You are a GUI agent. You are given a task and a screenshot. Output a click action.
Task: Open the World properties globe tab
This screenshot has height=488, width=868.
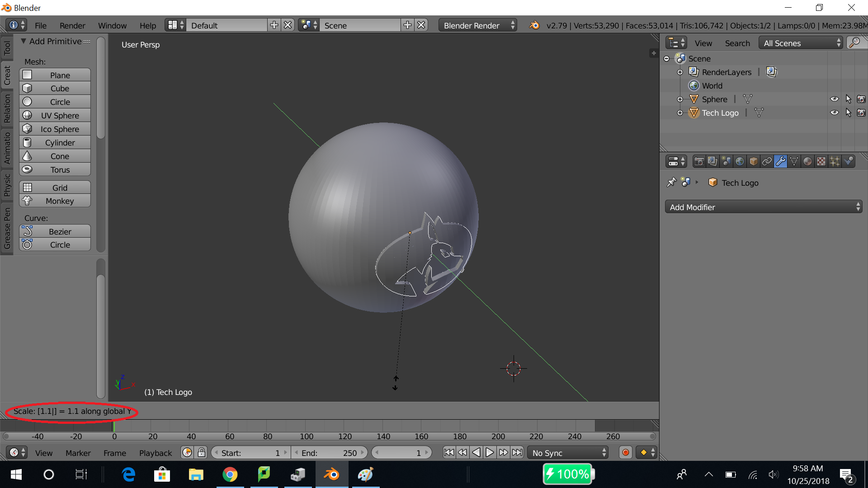pyautogui.click(x=740, y=161)
